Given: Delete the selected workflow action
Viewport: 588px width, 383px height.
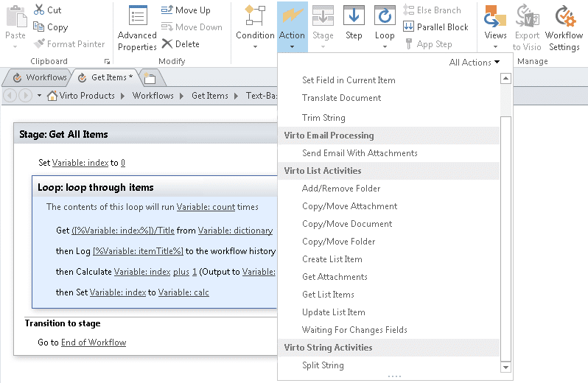Looking at the screenshot, I should tap(181, 44).
